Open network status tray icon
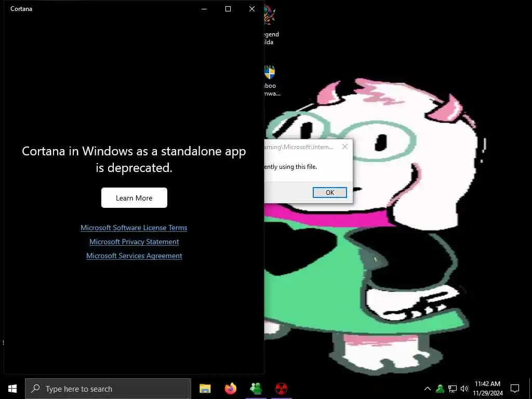This screenshot has width=532, height=399. pos(453,389)
